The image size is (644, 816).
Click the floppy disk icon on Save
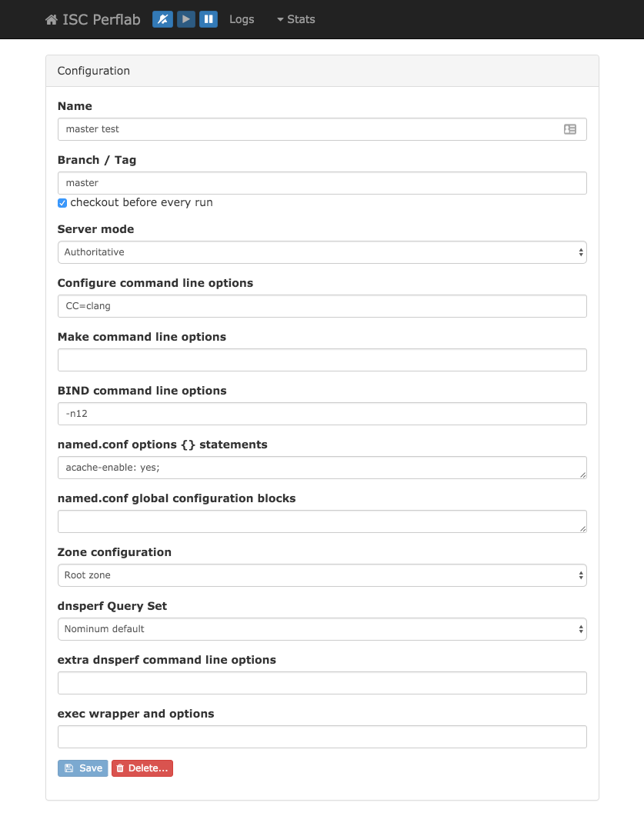69,768
